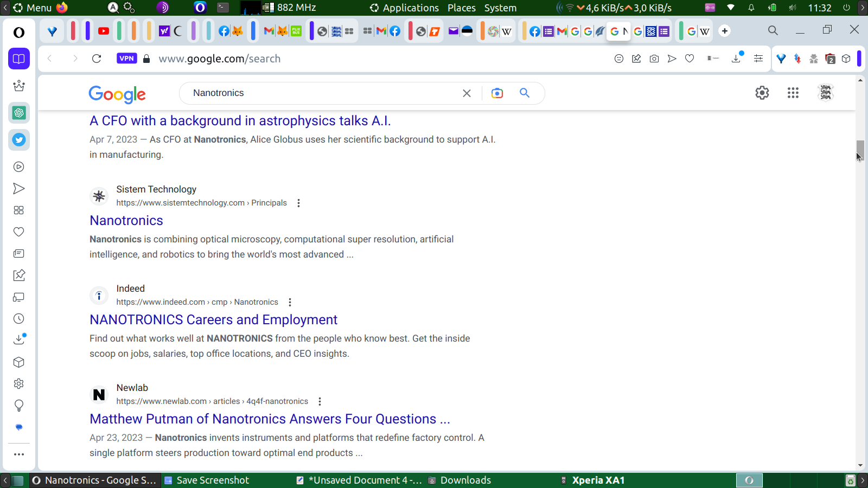
Task: Open Twitter in the Opera sidebar
Action: (19, 140)
